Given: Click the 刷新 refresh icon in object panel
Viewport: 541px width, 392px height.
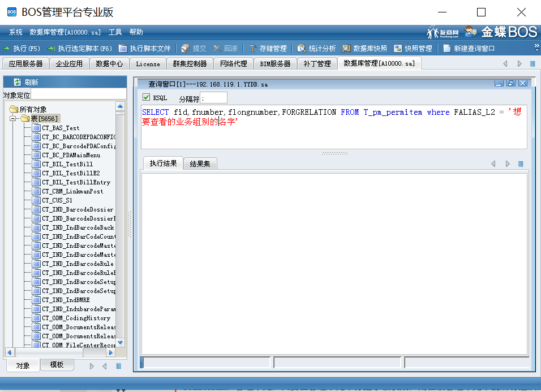Looking at the screenshot, I should (x=17, y=83).
